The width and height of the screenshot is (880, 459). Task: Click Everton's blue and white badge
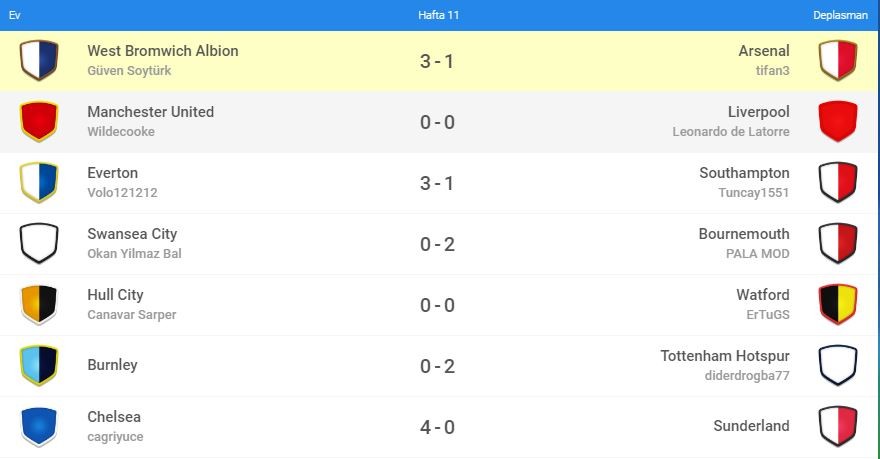pyautogui.click(x=39, y=182)
